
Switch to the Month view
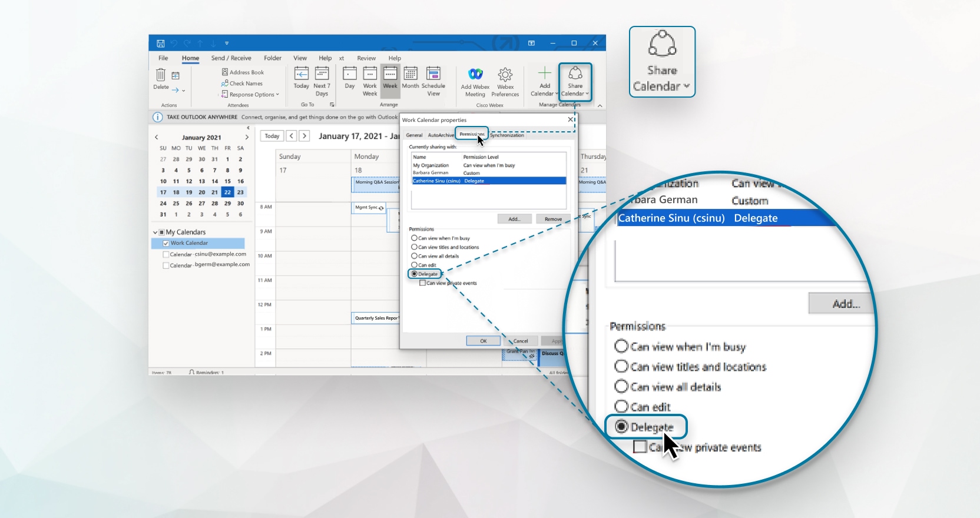pyautogui.click(x=410, y=78)
